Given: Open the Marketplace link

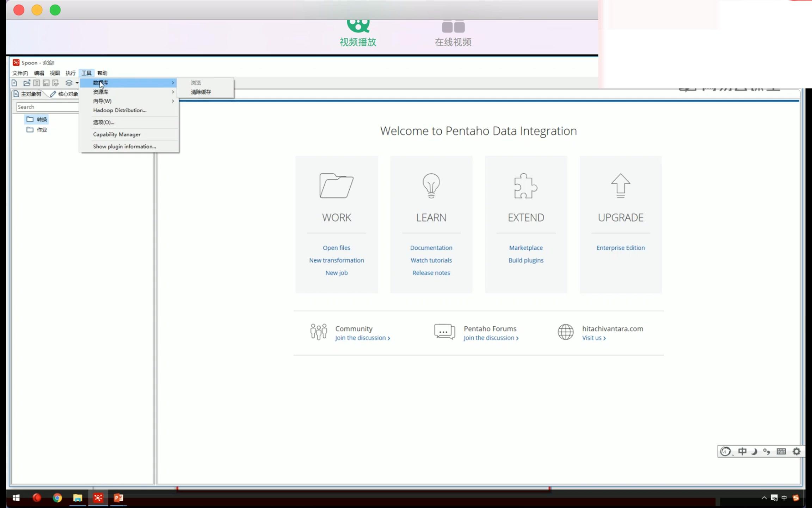Looking at the screenshot, I should click(x=526, y=248).
